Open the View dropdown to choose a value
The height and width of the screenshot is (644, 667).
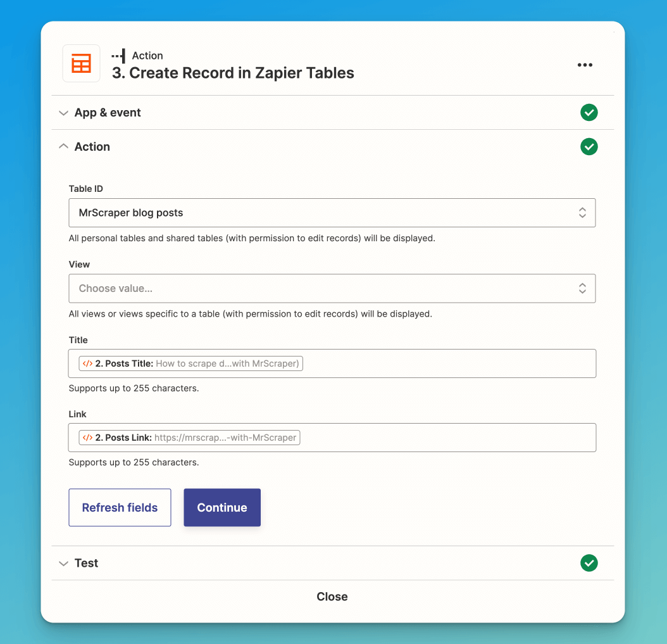(332, 288)
